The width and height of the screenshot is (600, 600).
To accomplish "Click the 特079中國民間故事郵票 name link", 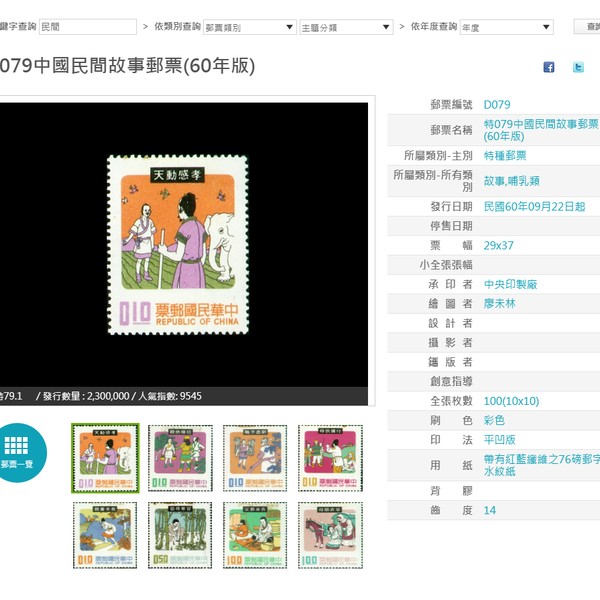I will tap(541, 130).
